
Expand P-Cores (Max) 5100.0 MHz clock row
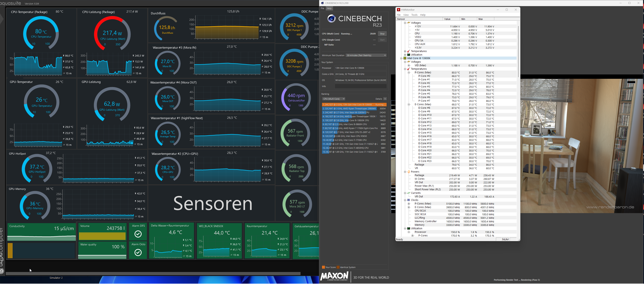pos(409,204)
